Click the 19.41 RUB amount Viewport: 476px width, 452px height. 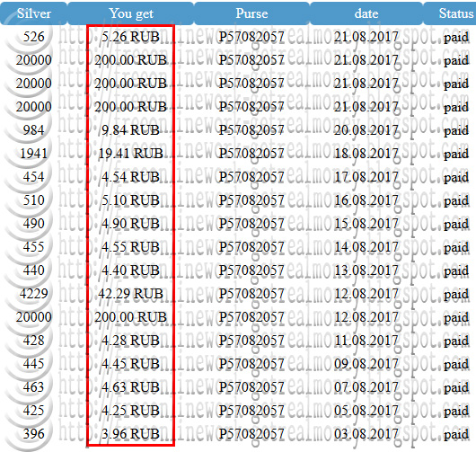(130, 154)
